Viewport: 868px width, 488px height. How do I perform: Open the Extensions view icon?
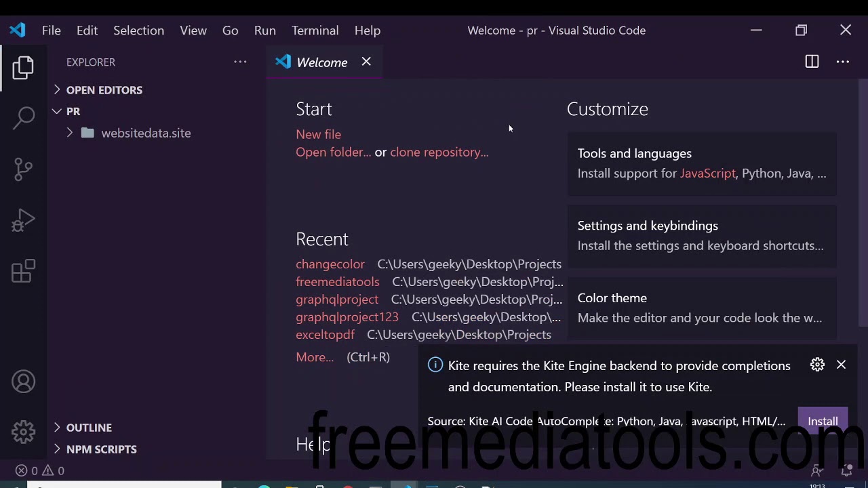(x=23, y=271)
